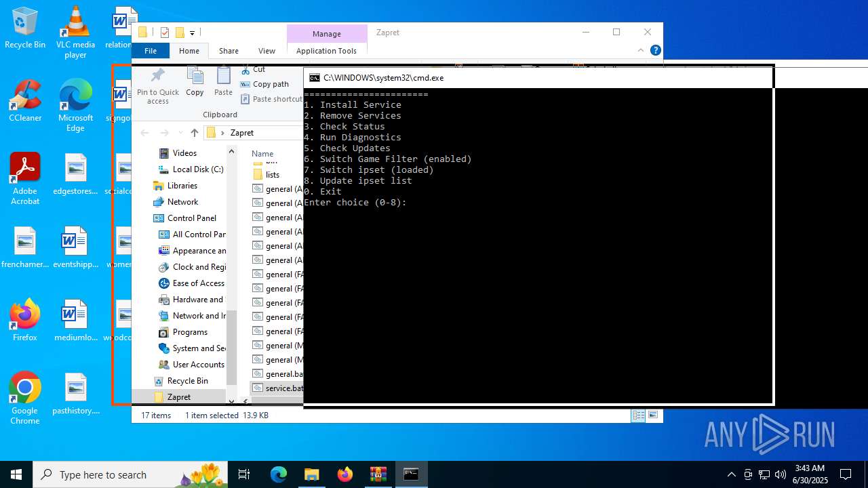Click the Windows Start button
Viewport: 868px width, 488px height.
[x=16, y=474]
